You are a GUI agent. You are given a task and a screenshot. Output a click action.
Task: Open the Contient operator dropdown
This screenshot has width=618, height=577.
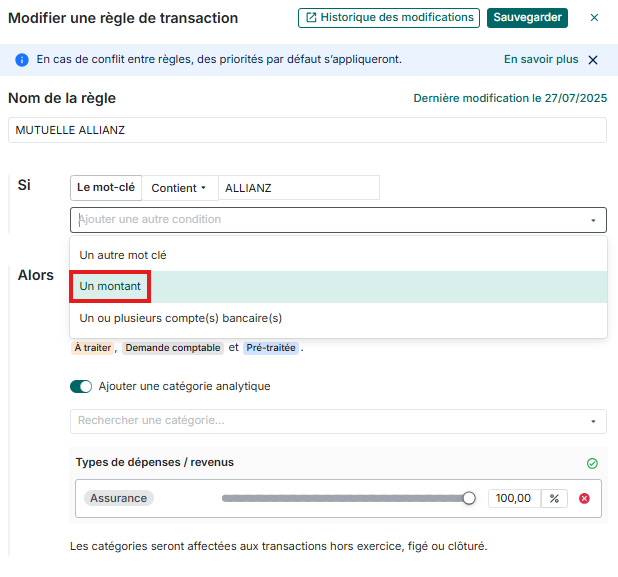[x=178, y=188]
